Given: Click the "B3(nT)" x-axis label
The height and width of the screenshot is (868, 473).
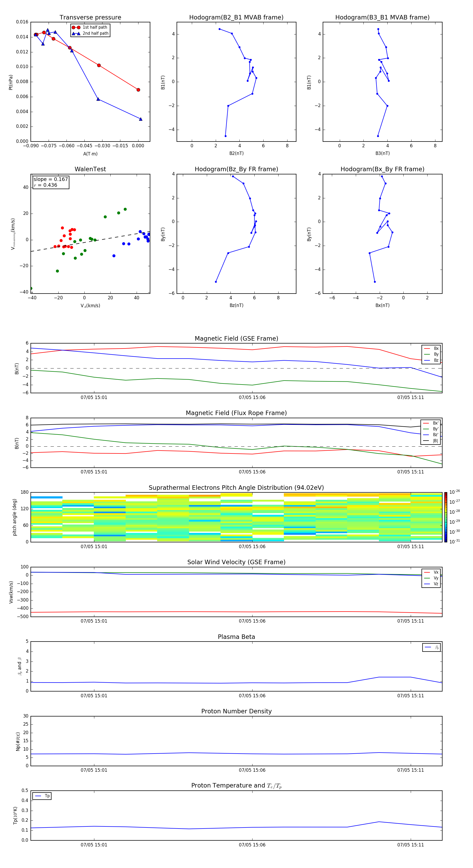Looking at the screenshot, I should click(382, 153).
